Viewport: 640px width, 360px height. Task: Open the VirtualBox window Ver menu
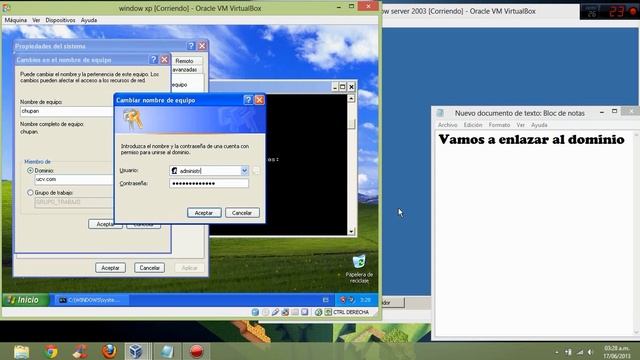[36, 20]
